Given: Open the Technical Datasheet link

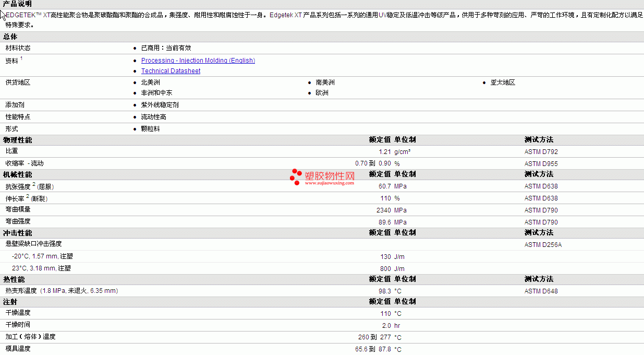Looking at the screenshot, I should pos(171,71).
